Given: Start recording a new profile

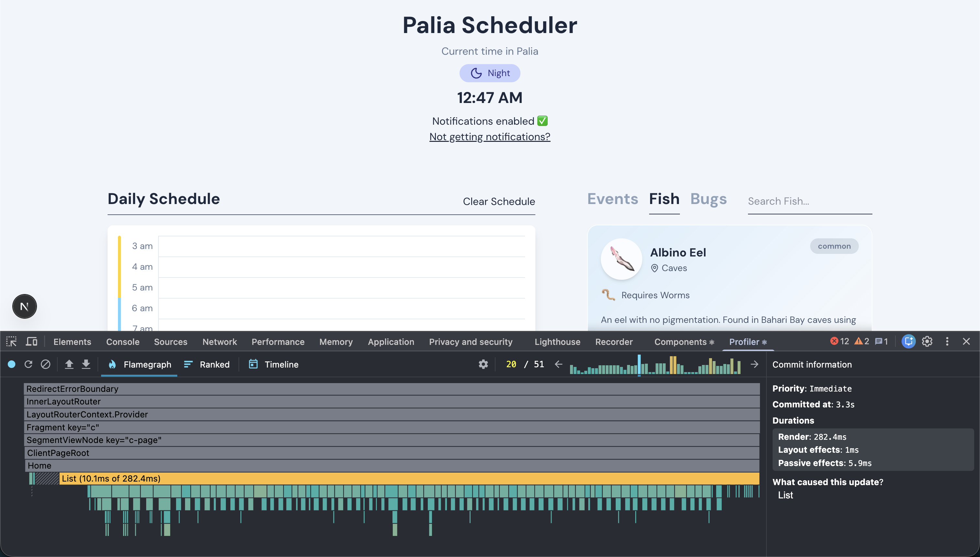Looking at the screenshot, I should click(x=11, y=364).
